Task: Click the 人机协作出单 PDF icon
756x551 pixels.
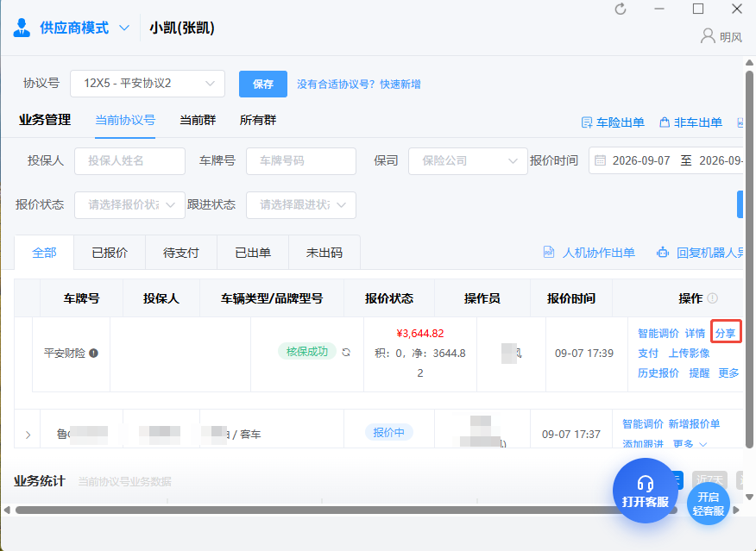Action: tap(549, 252)
